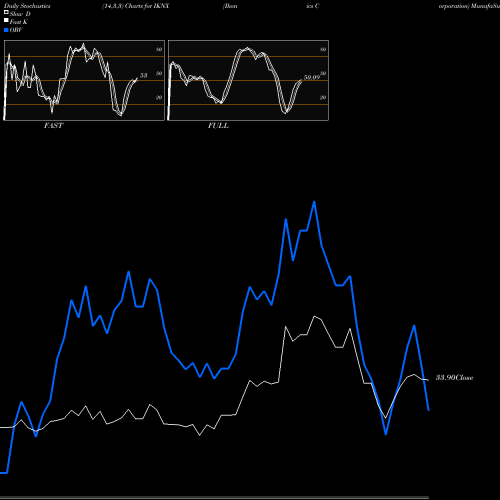Click the 80 axis label in FAST chart
This screenshot has width=500, height=500.
159,49
